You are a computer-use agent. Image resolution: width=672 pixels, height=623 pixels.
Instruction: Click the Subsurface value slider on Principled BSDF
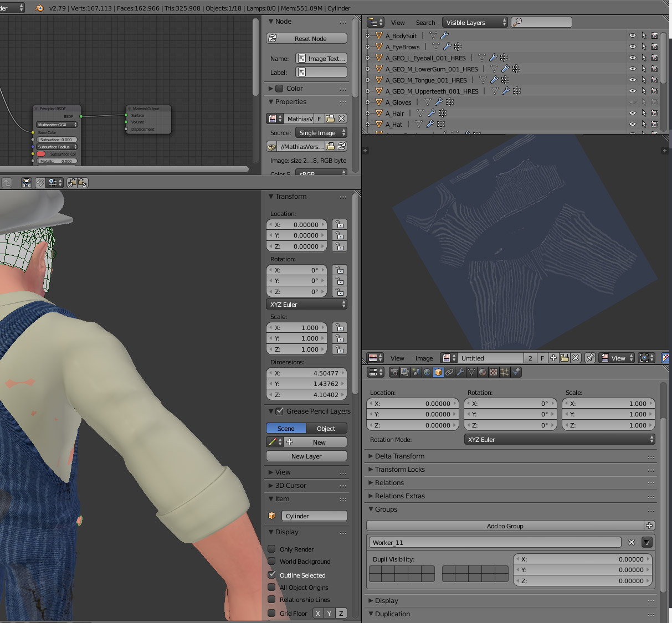point(57,140)
